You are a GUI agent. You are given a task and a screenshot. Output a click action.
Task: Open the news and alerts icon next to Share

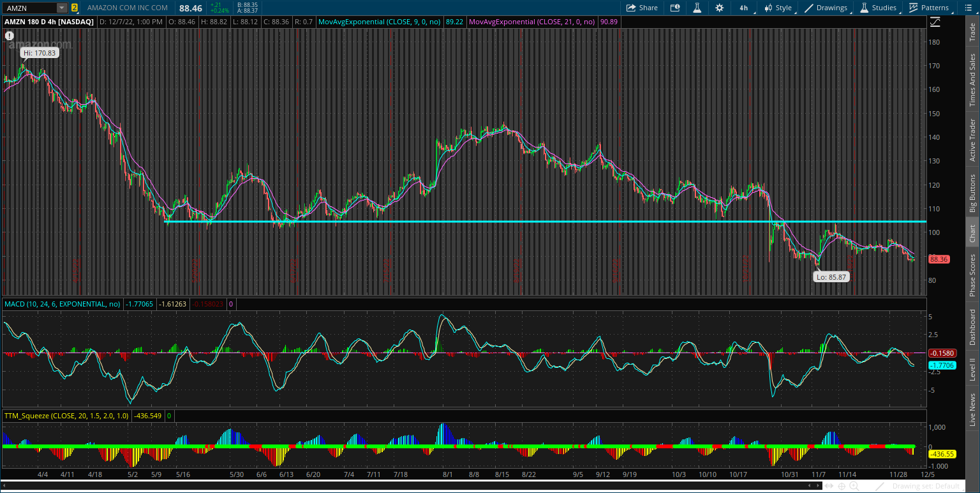click(675, 8)
